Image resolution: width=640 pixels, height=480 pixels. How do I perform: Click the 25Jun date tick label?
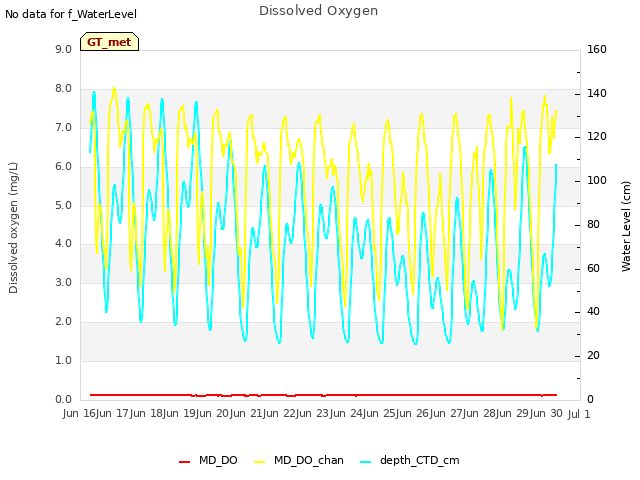point(397,413)
